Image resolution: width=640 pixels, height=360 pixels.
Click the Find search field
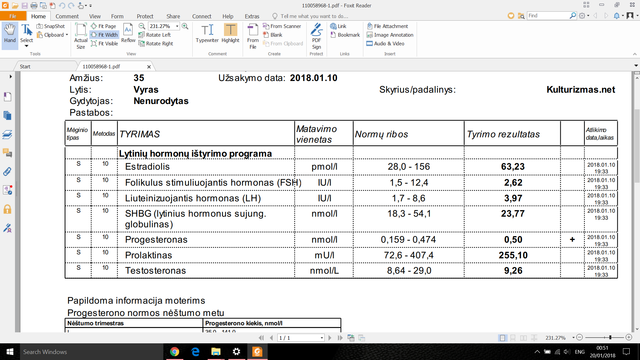(547, 16)
